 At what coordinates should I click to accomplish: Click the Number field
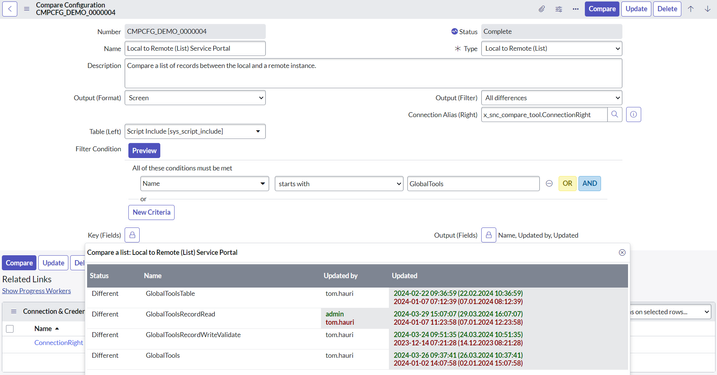click(195, 32)
